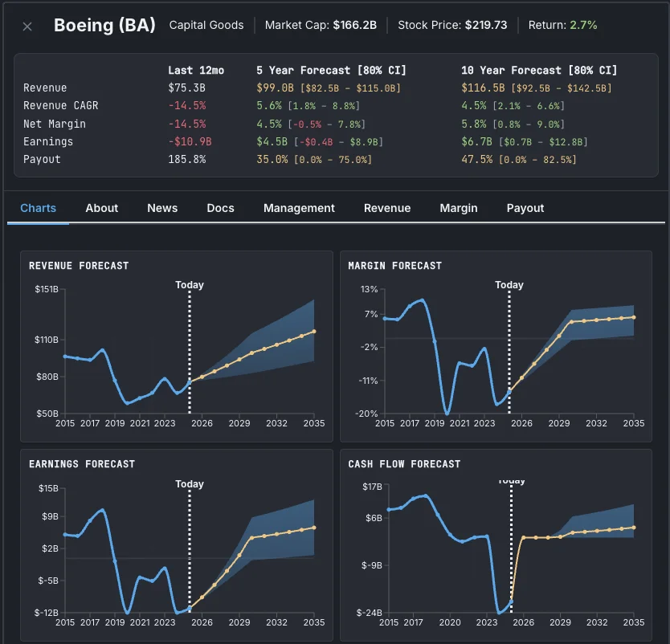Open the Margin tab
670x644 pixels.
(x=458, y=208)
